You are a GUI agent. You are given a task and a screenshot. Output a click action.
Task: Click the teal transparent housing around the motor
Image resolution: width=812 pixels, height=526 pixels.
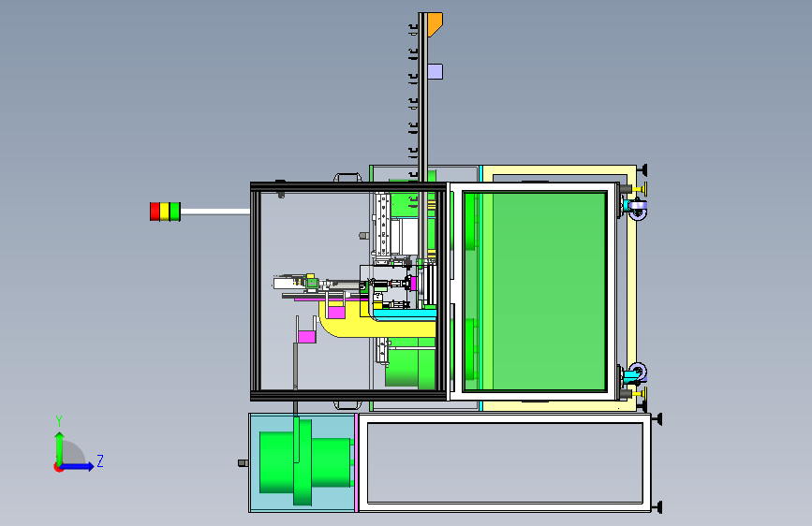[x=302, y=463]
